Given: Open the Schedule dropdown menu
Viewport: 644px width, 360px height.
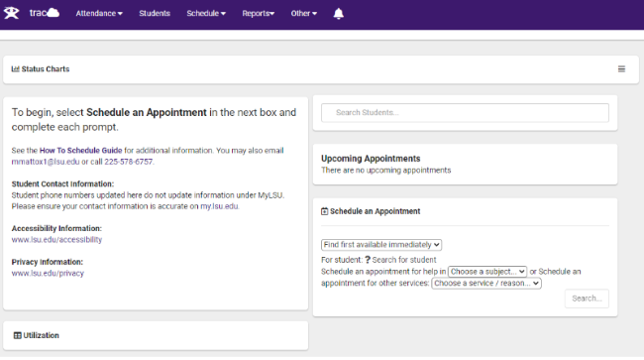Looking at the screenshot, I should click(206, 13).
